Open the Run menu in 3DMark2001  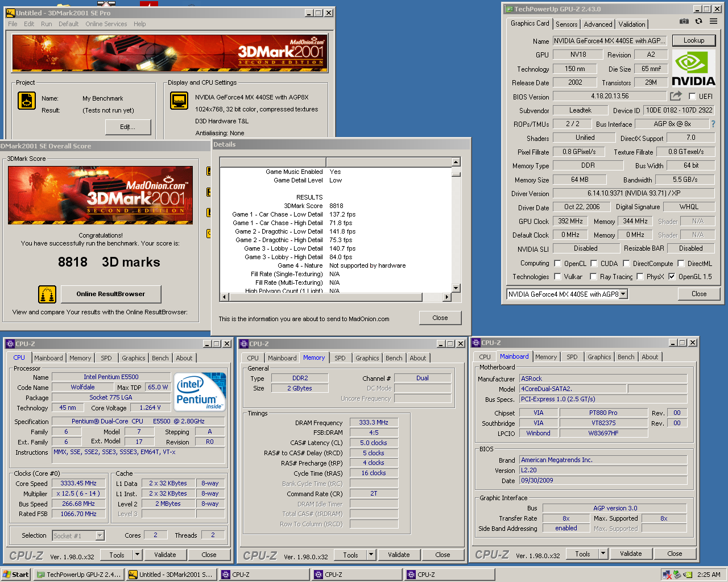pos(47,24)
